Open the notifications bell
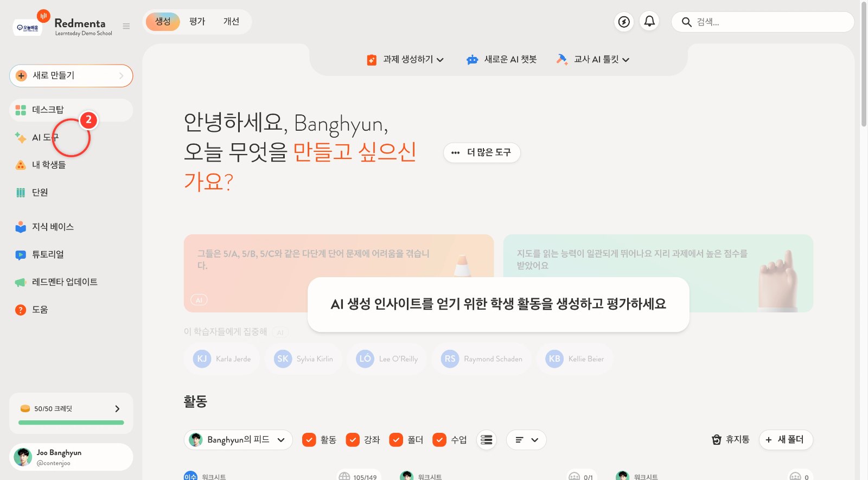 pos(649,22)
